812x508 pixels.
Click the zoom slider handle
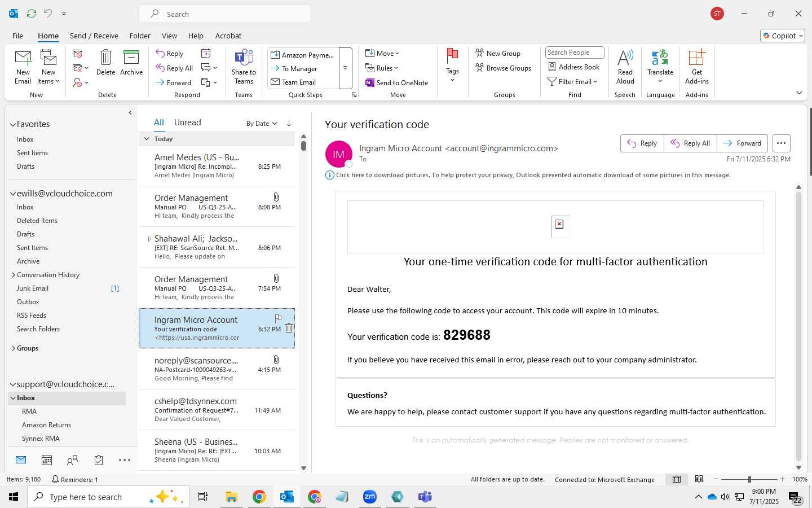tap(749, 479)
